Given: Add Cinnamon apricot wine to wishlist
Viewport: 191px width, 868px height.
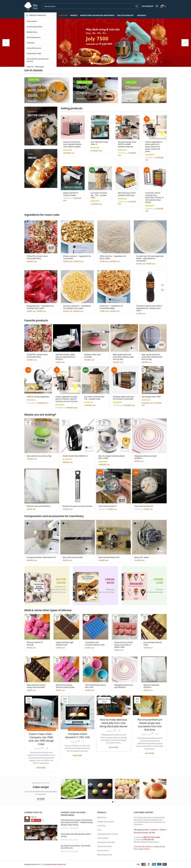Looking at the screenshot, I should [163, 290].
